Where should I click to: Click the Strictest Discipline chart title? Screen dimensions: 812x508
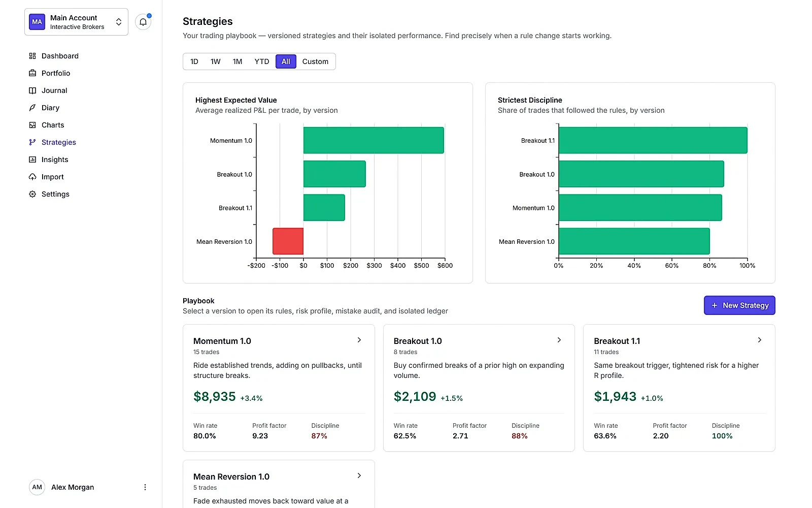(x=530, y=100)
